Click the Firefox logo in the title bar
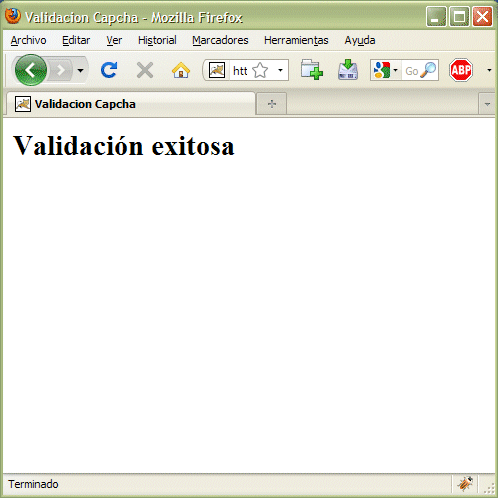The width and height of the screenshot is (498, 498). tap(13, 16)
